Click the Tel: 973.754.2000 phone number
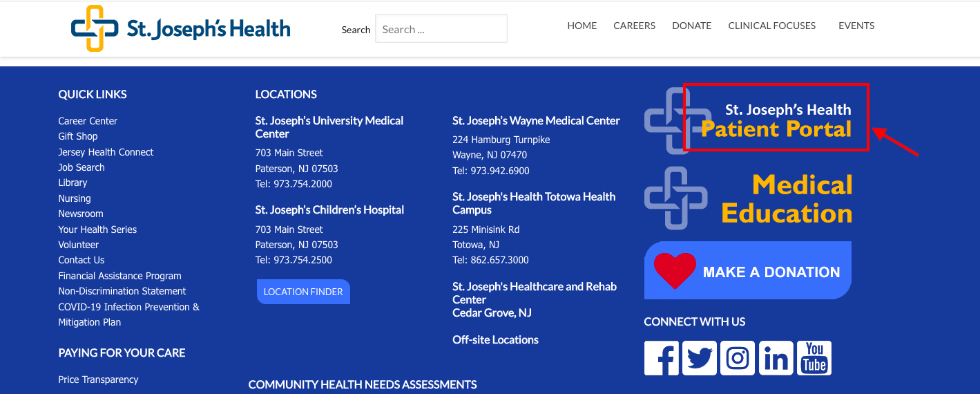This screenshot has height=394, width=980. [294, 184]
